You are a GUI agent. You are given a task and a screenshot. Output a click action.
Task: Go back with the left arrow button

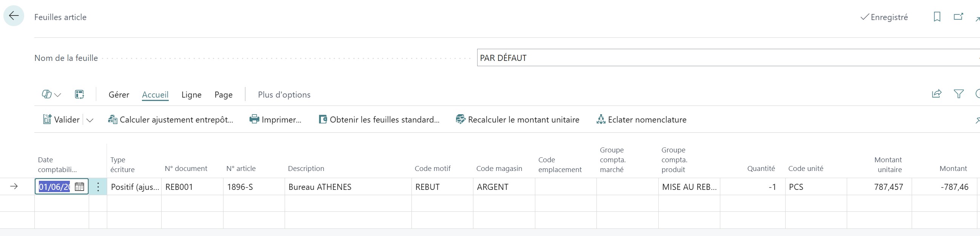(14, 16)
